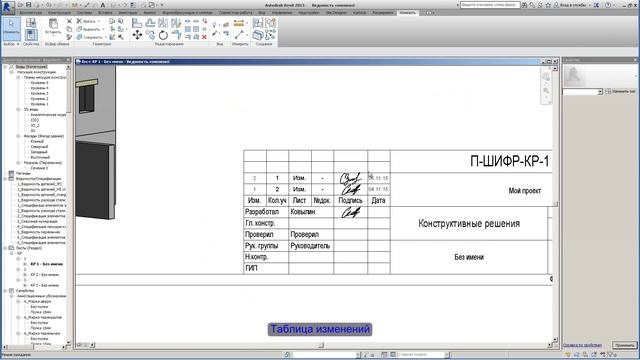Select Уровень 1 view in browser
Image resolution: width=640 pixels, height=360 pixels.
point(39,104)
